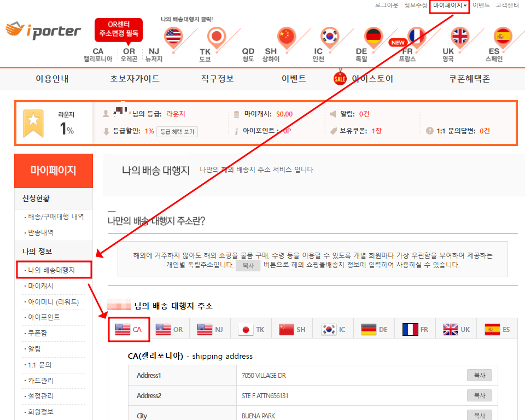Click the speaker icon next to 알림
The height and width of the screenshot is (420, 525).
[x=333, y=114]
